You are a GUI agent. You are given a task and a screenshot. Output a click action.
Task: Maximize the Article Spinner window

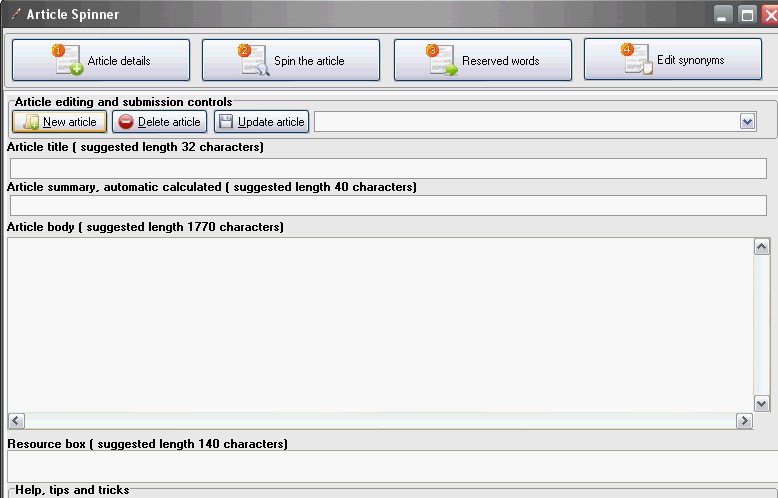pos(747,14)
